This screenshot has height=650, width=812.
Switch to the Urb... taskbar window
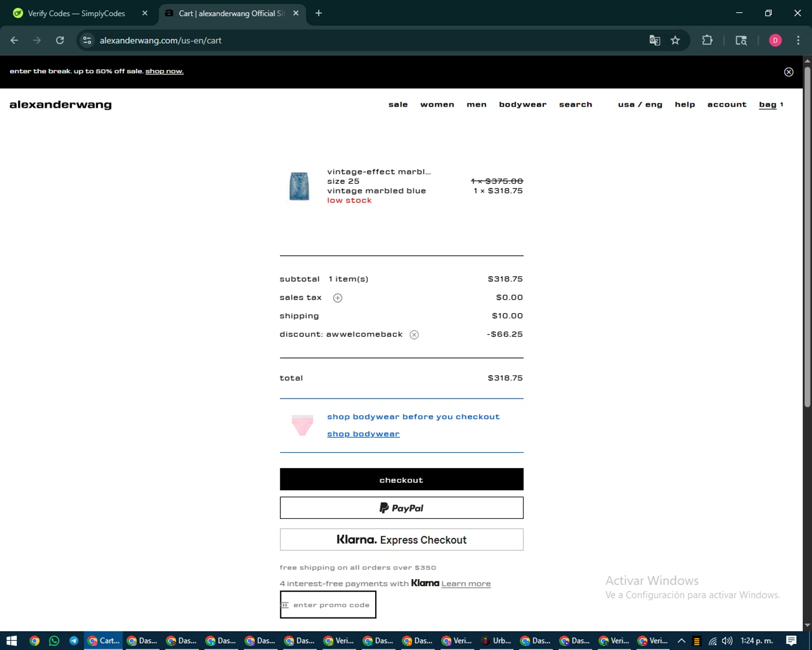click(497, 641)
